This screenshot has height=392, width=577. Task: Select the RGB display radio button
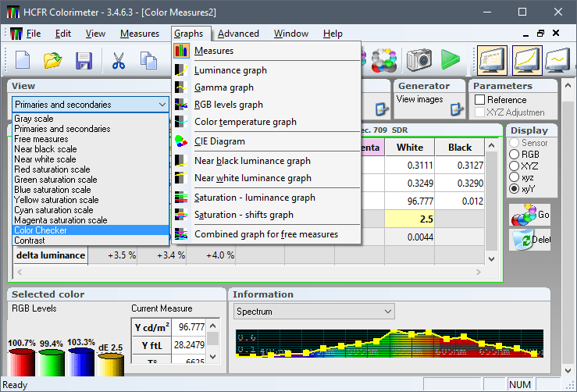pos(514,155)
